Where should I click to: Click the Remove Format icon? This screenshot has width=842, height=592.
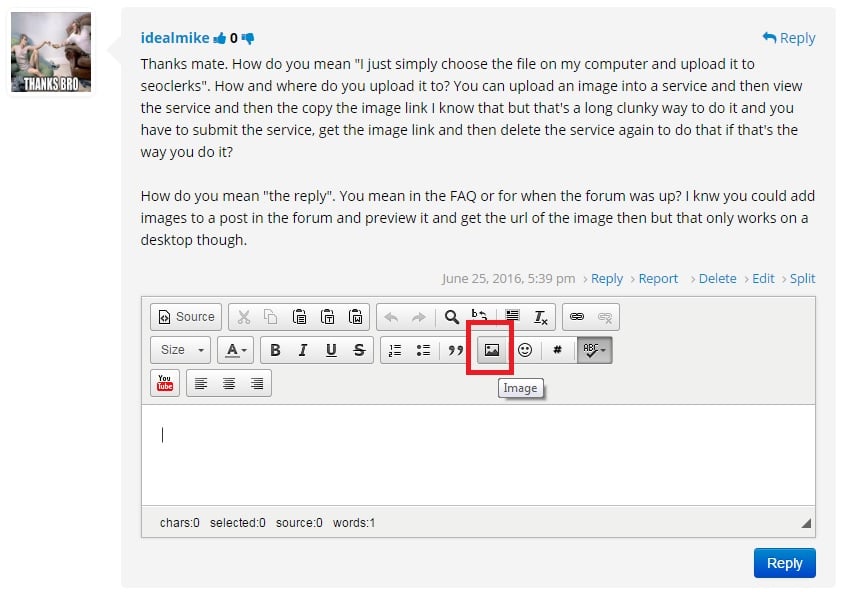[540, 317]
